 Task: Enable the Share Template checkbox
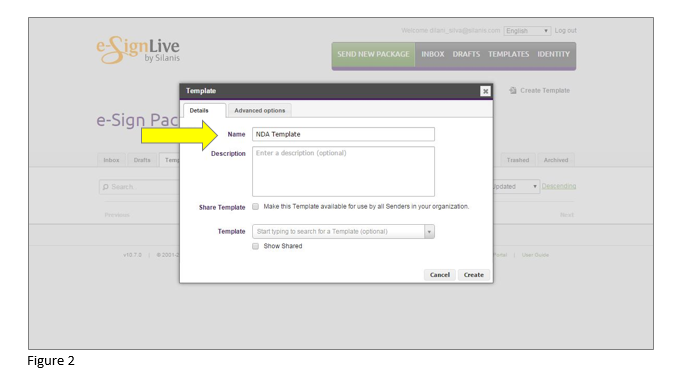point(256,207)
